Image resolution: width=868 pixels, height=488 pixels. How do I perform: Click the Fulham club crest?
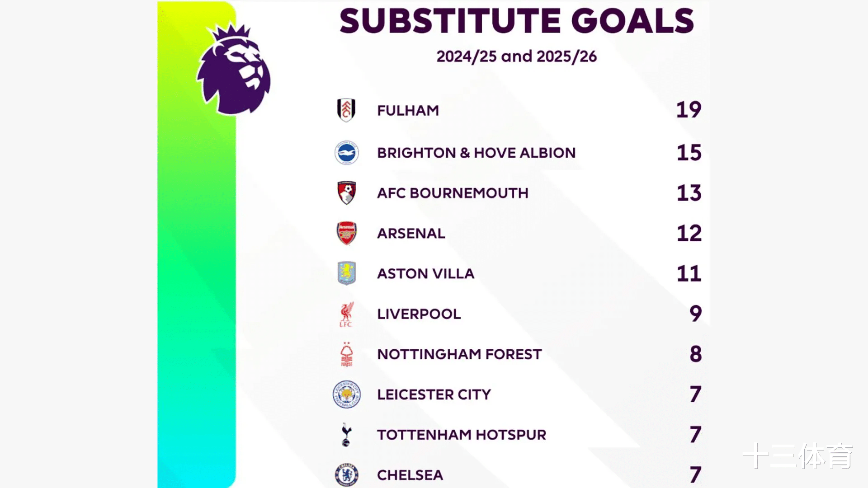pos(346,110)
